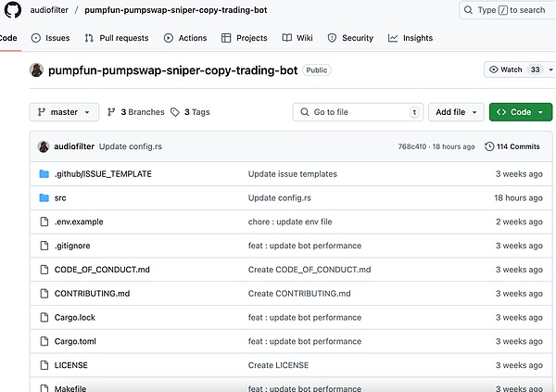The image size is (556, 392).
Task: Open the .github/ISSUE_TEMPLATE folder icon
Action: [44, 173]
